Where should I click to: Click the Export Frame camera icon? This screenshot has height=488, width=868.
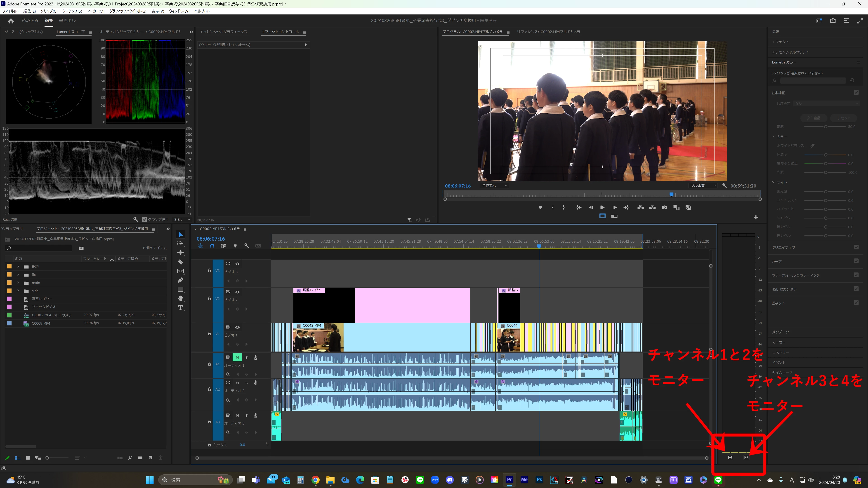click(x=665, y=207)
